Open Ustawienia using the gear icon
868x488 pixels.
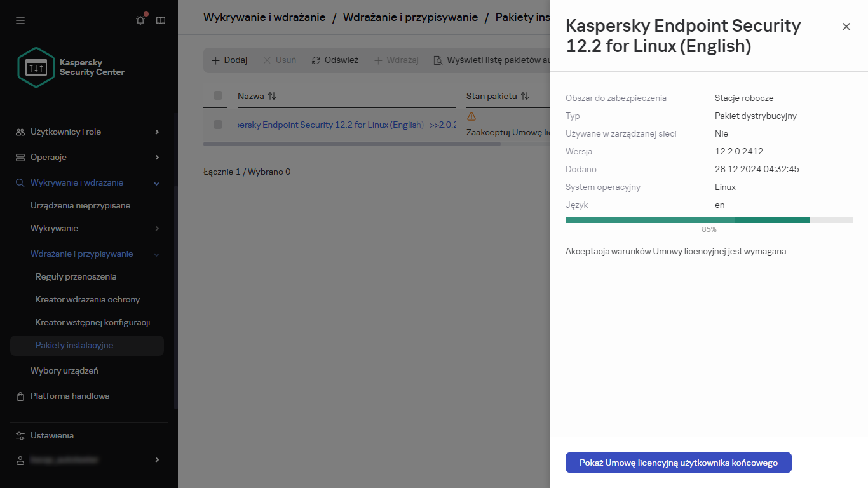coord(21,435)
